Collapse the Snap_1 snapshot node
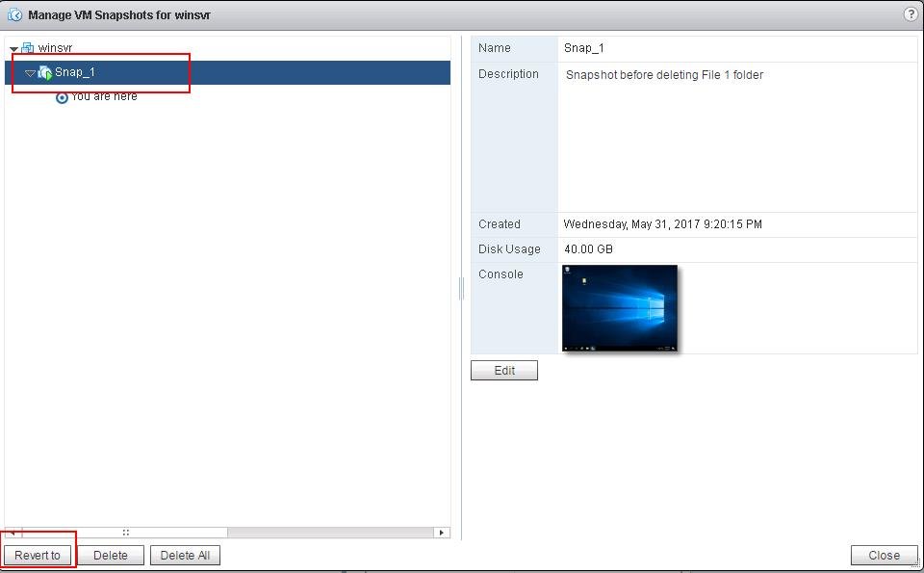The width and height of the screenshot is (924, 573). pos(30,73)
